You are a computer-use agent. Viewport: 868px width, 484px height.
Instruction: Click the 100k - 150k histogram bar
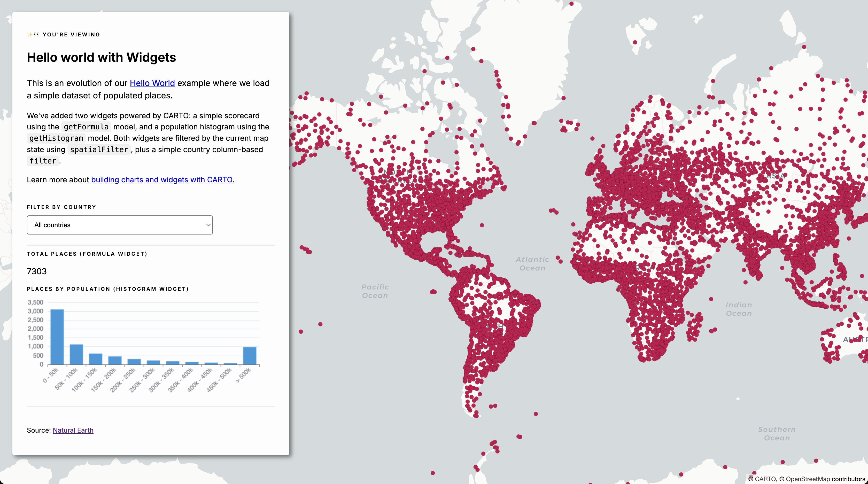point(96,359)
